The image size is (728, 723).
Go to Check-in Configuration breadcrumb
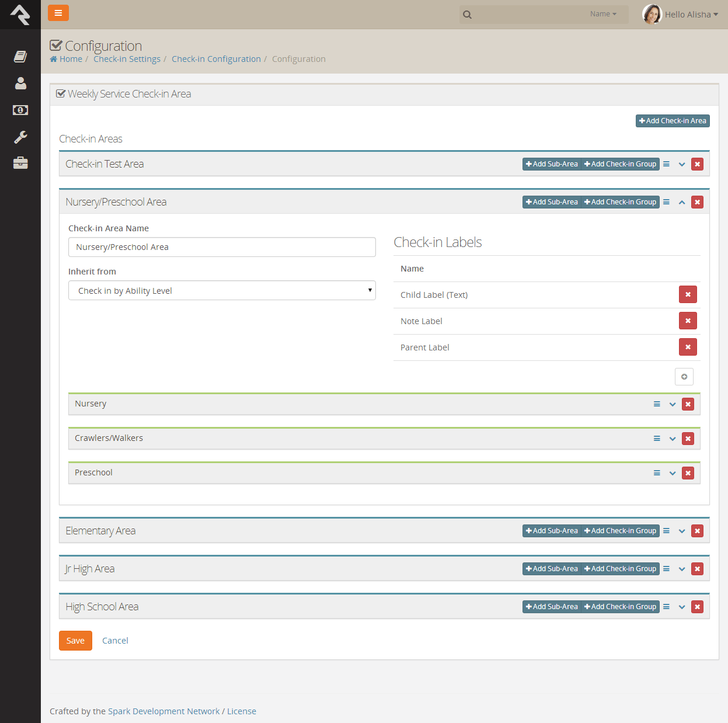[216, 59]
